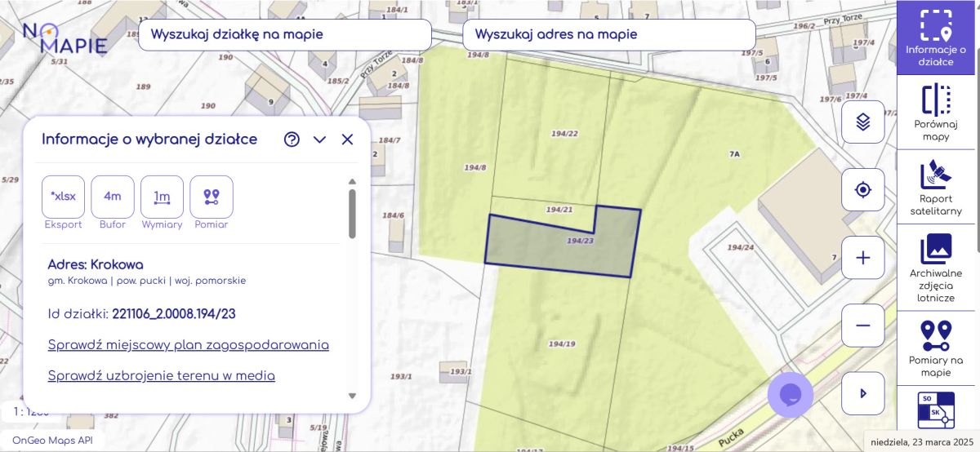
Task: Click the Adres: Krokowa heading
Action: click(x=96, y=264)
